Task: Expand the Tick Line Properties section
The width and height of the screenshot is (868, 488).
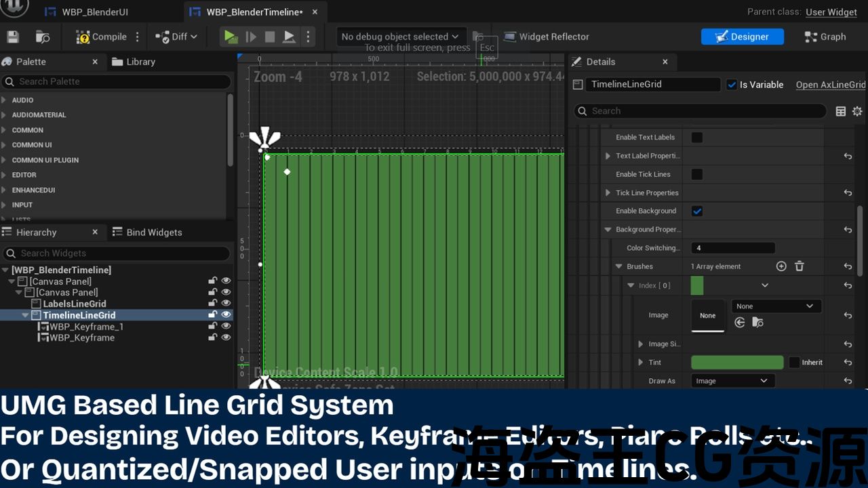Action: point(608,192)
